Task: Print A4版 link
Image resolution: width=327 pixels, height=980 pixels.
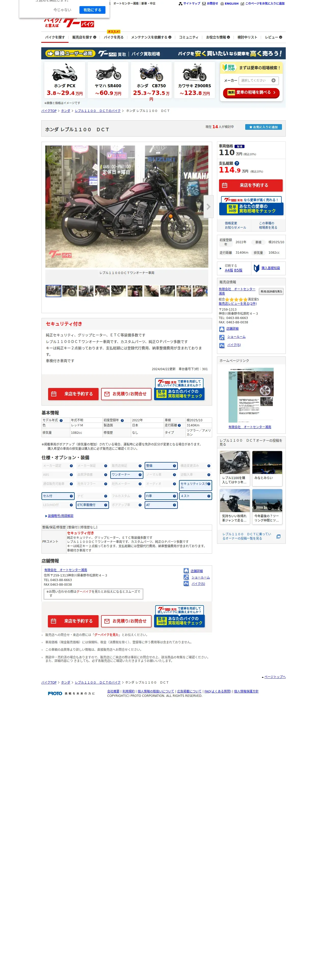Action: coord(229,270)
